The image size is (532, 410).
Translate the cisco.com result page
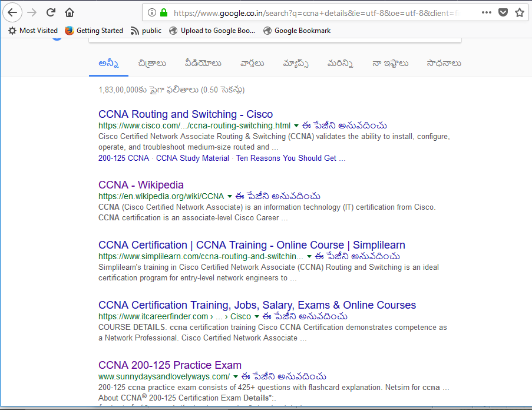pos(345,125)
